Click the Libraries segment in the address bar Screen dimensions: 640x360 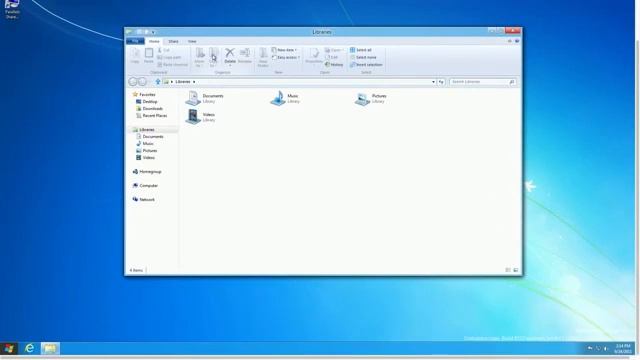click(183, 82)
